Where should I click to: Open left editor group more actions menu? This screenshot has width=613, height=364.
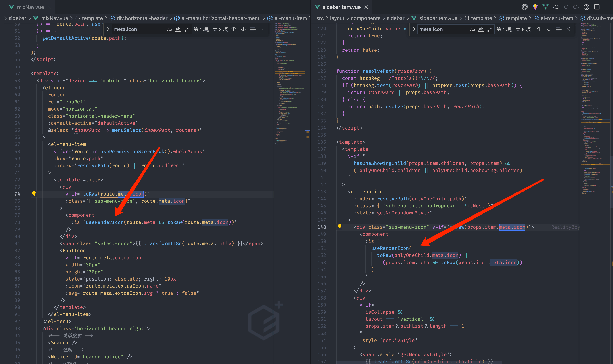[x=301, y=7]
